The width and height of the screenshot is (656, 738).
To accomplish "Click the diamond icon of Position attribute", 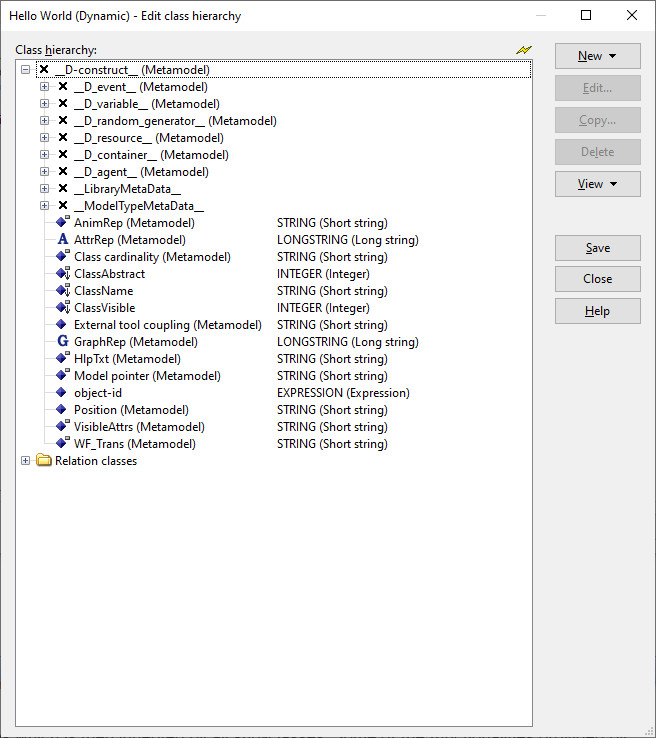I will tap(61, 409).
